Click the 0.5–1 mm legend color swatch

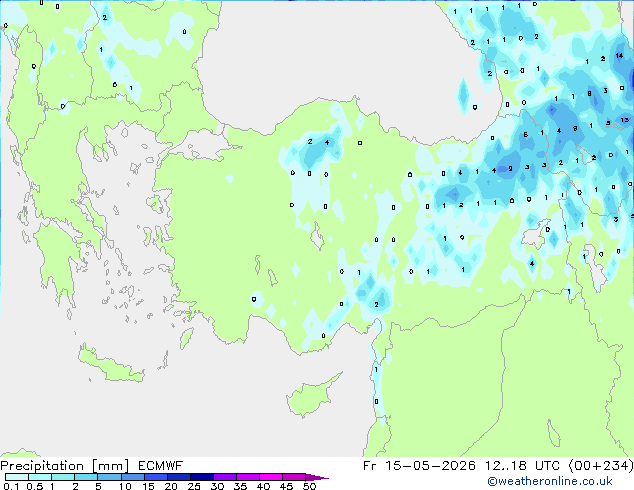(40, 477)
